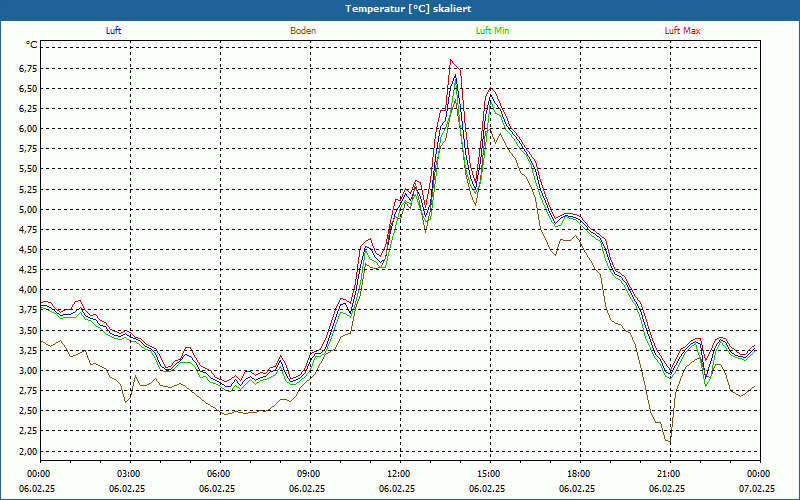Click the 4,25 y-axis value
This screenshot has height=500, width=800.
point(29,270)
